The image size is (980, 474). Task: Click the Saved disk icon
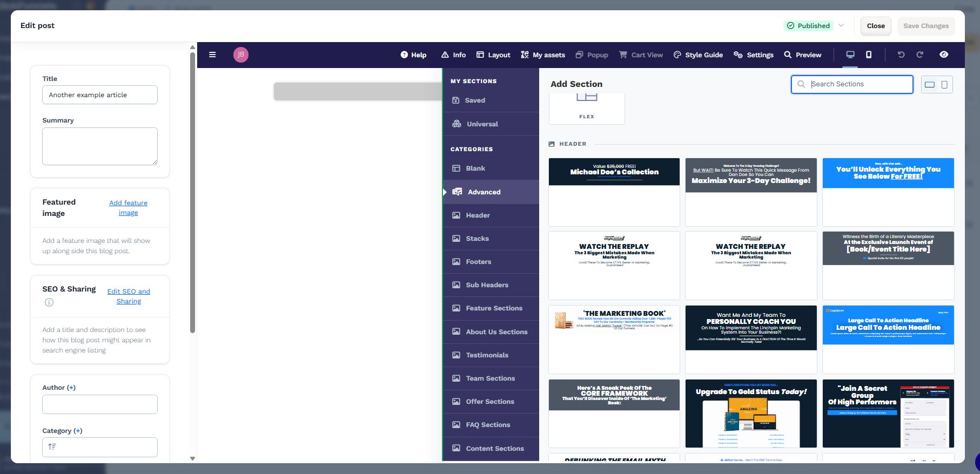pos(455,100)
